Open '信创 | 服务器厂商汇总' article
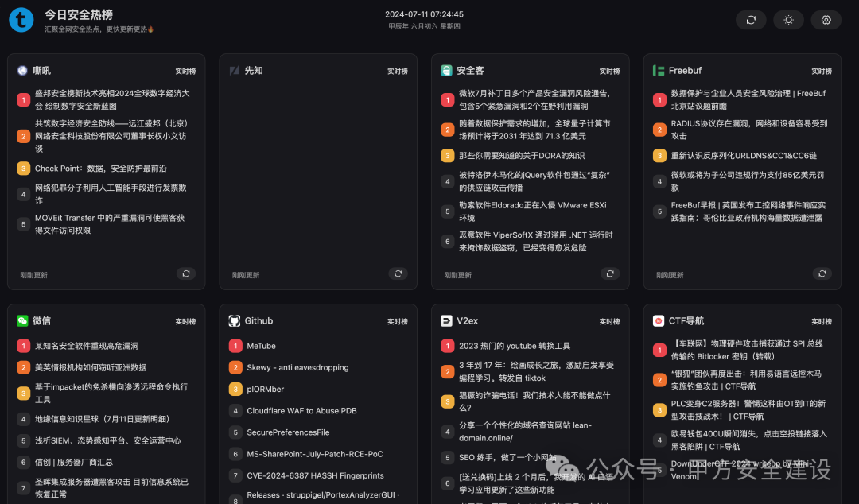 [x=73, y=462]
